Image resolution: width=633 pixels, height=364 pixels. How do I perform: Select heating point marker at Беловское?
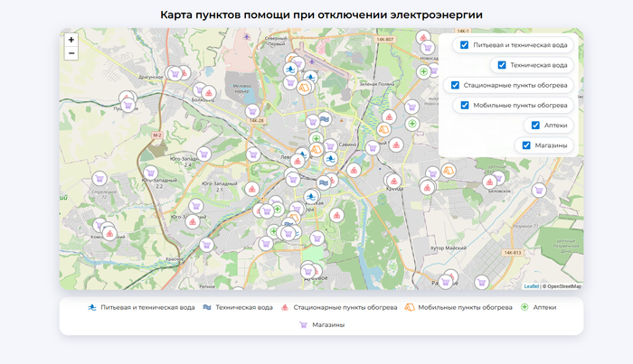(489, 182)
